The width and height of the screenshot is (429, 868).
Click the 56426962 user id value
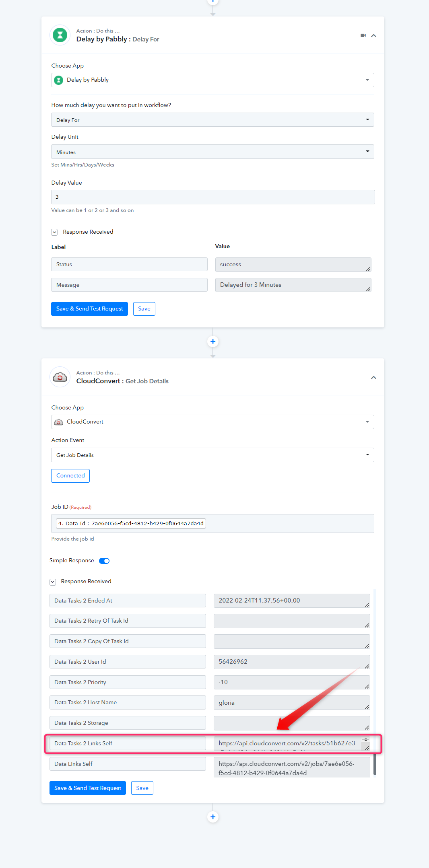point(292,662)
